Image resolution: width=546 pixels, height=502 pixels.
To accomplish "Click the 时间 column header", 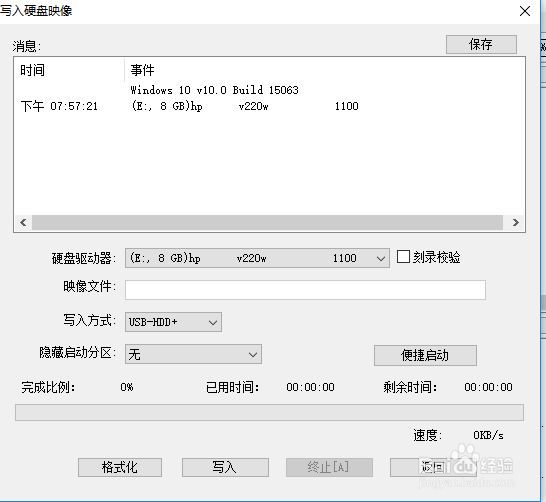I will (69, 70).
